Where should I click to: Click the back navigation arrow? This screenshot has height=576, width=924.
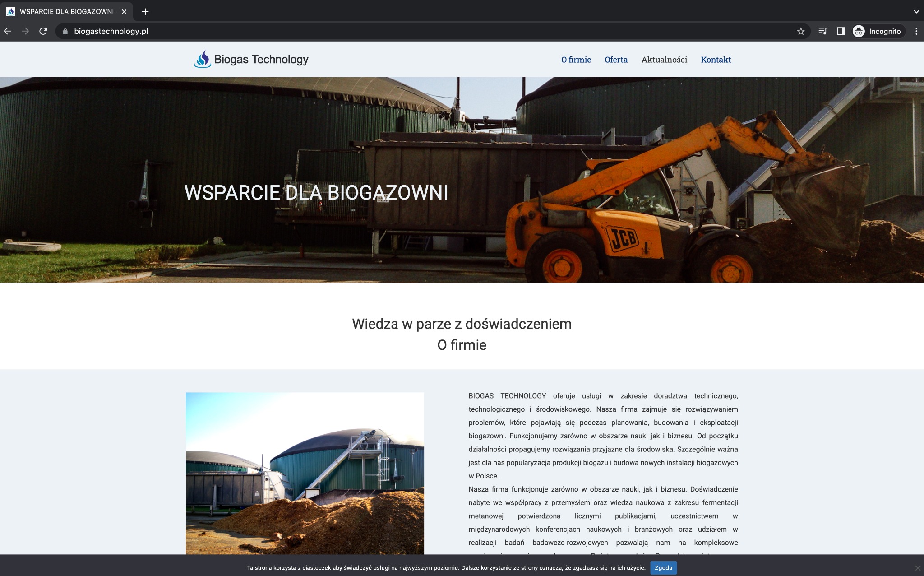8,31
